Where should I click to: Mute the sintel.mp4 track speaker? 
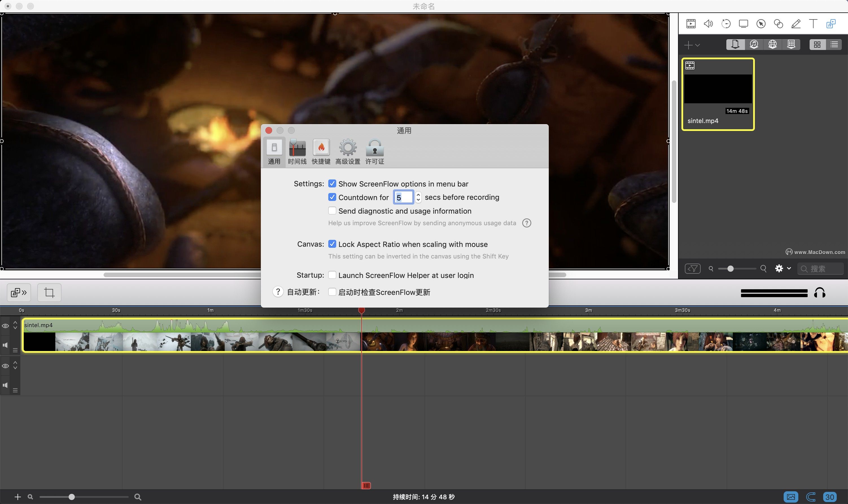pos(5,345)
